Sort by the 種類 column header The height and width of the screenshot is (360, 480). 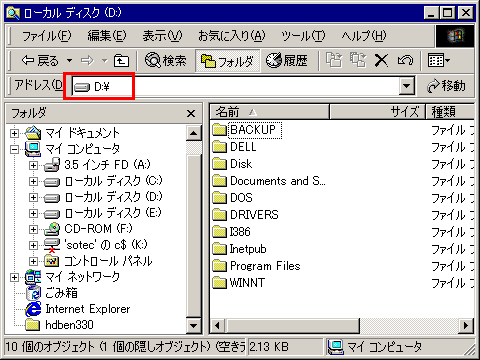(x=450, y=112)
